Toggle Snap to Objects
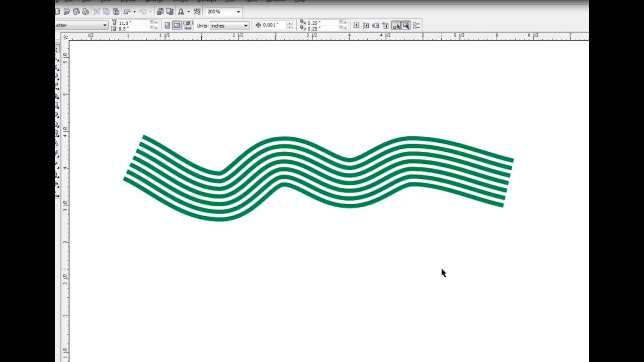Image resolution: width=644 pixels, height=362 pixels. click(x=375, y=25)
